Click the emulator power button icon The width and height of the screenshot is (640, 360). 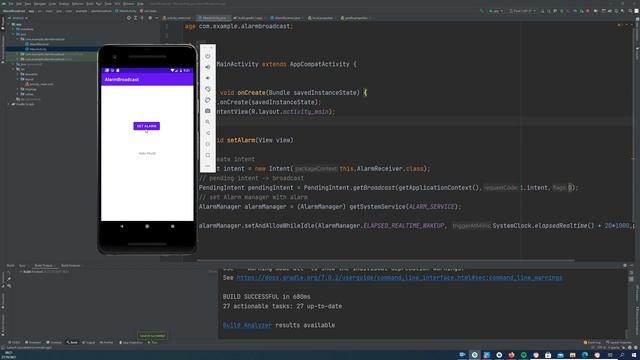click(x=207, y=56)
